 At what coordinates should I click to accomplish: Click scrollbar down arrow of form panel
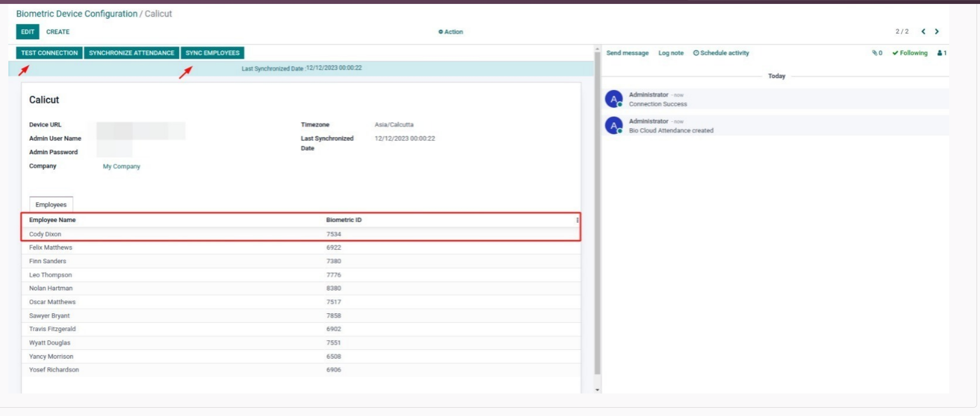597,390
